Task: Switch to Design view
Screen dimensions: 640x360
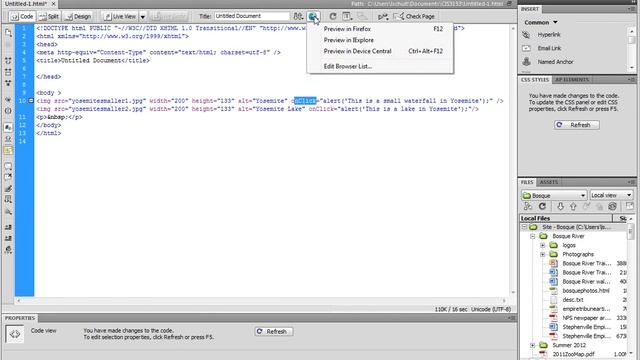Action: pos(78,16)
